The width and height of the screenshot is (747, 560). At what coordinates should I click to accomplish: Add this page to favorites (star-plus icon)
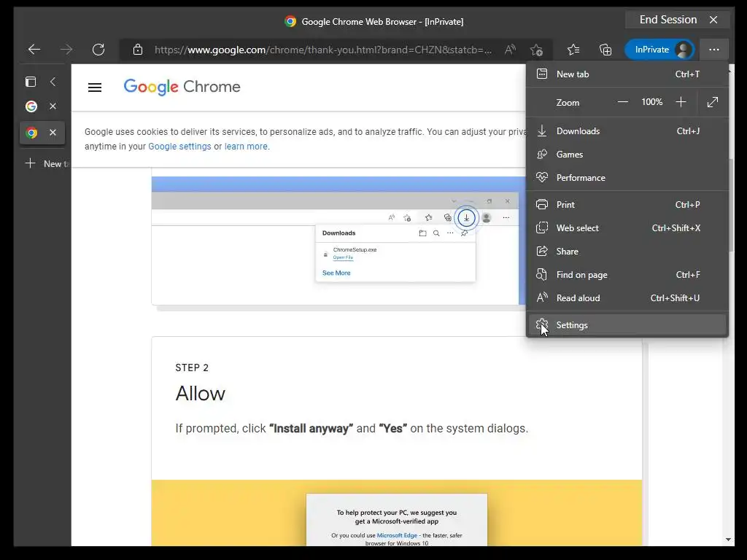536,50
